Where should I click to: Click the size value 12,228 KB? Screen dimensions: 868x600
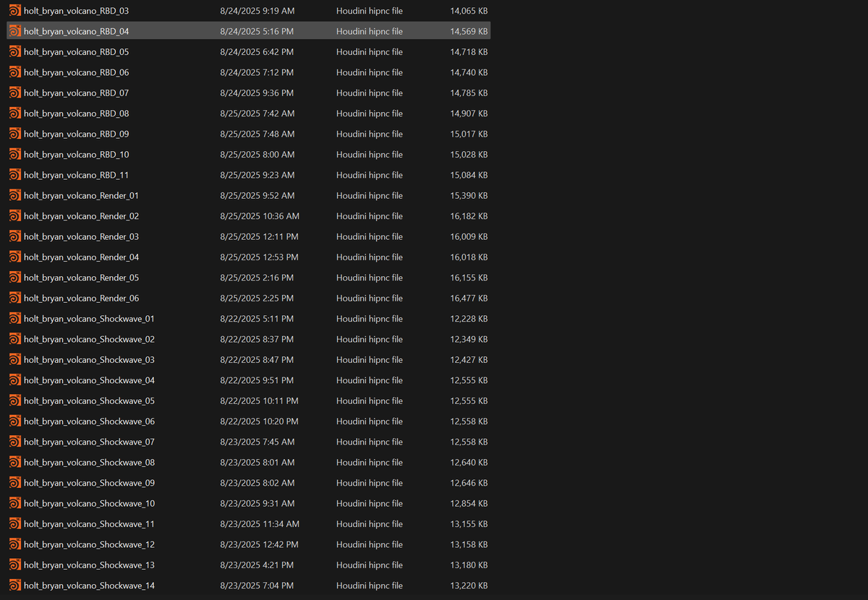point(469,319)
